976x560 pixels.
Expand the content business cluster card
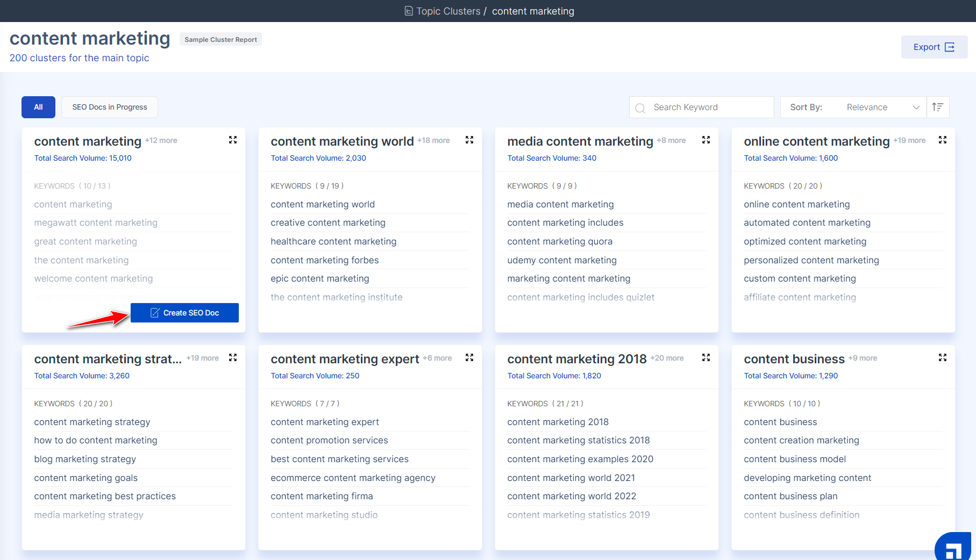tap(943, 357)
